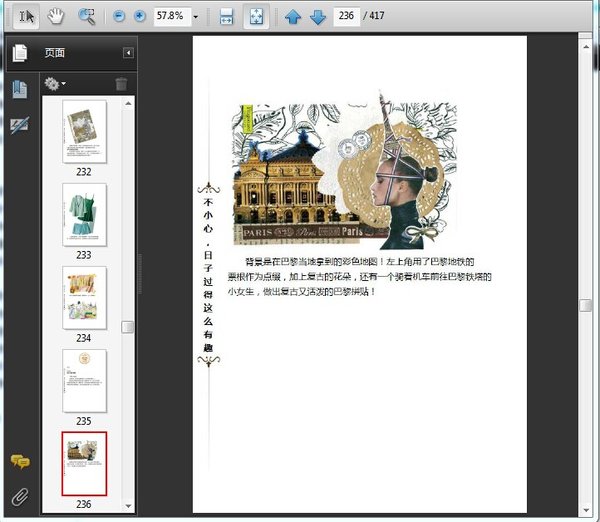Toggle the bookmarks panel
This screenshot has width=600, height=522.
click(19, 89)
